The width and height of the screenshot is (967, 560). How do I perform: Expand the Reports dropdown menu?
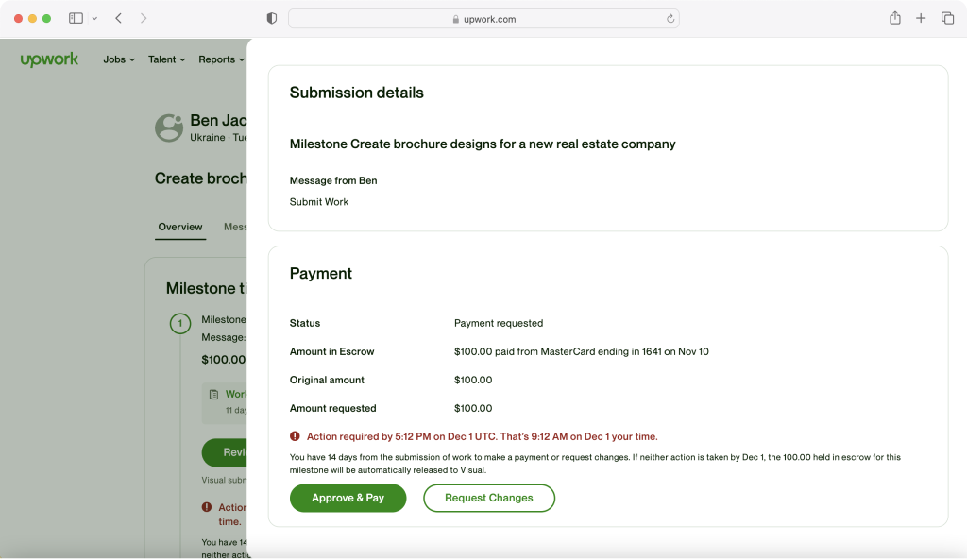pyautogui.click(x=221, y=59)
